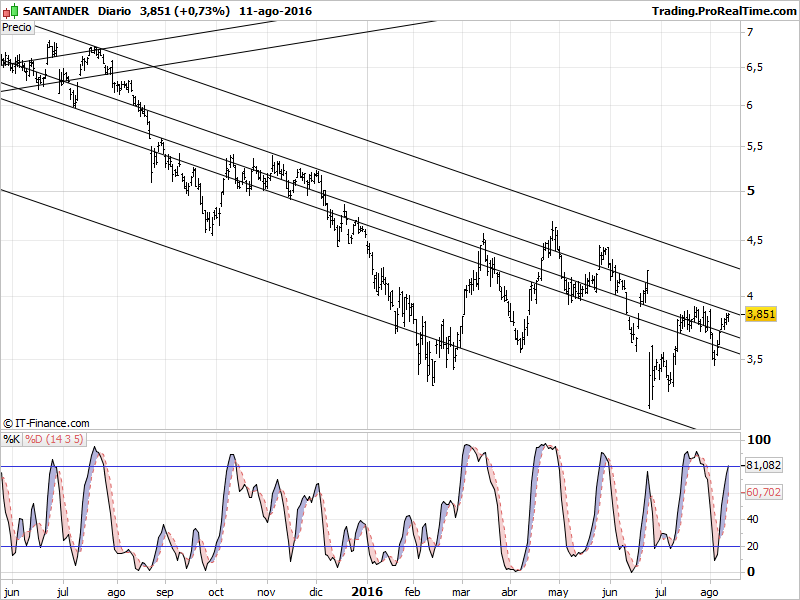Click the 81,082 %K value tag

[x=762, y=466]
